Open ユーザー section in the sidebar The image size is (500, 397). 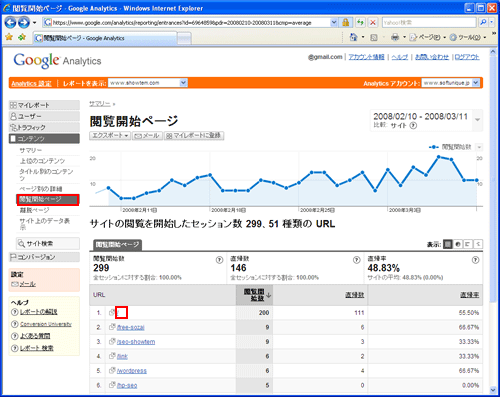[44, 116]
